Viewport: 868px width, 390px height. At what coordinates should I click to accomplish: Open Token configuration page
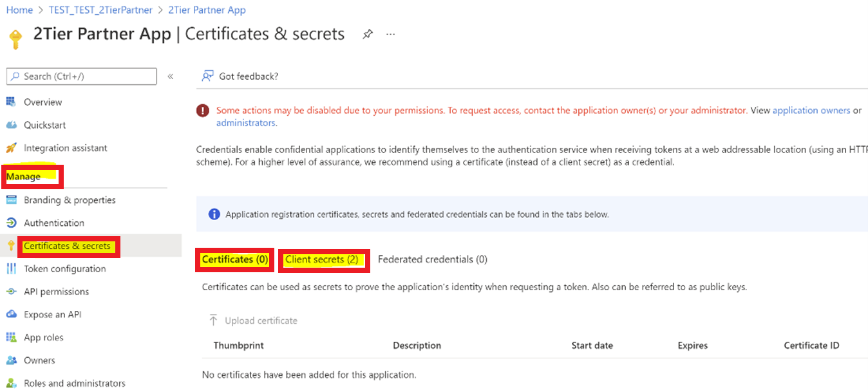pyautogui.click(x=64, y=268)
